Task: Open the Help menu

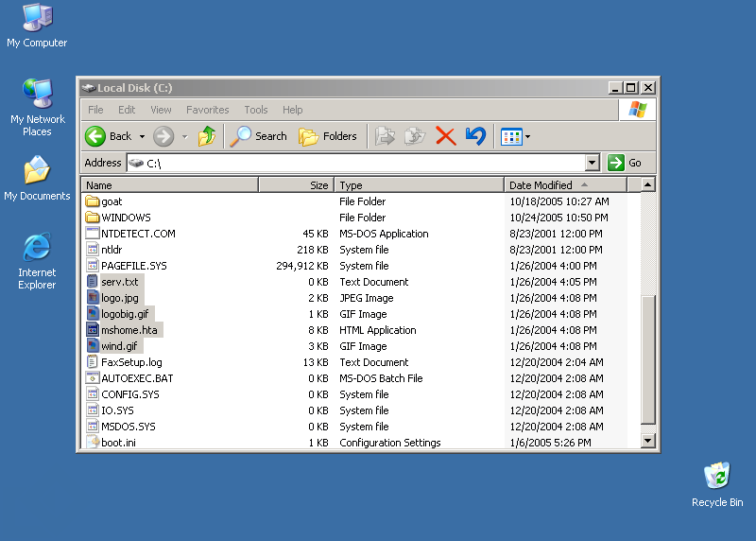Action: pyautogui.click(x=293, y=110)
